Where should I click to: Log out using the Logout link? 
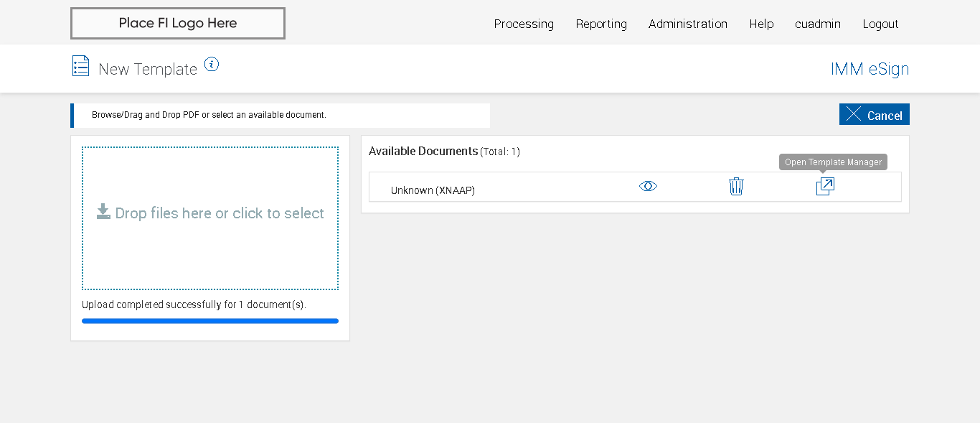tap(880, 24)
